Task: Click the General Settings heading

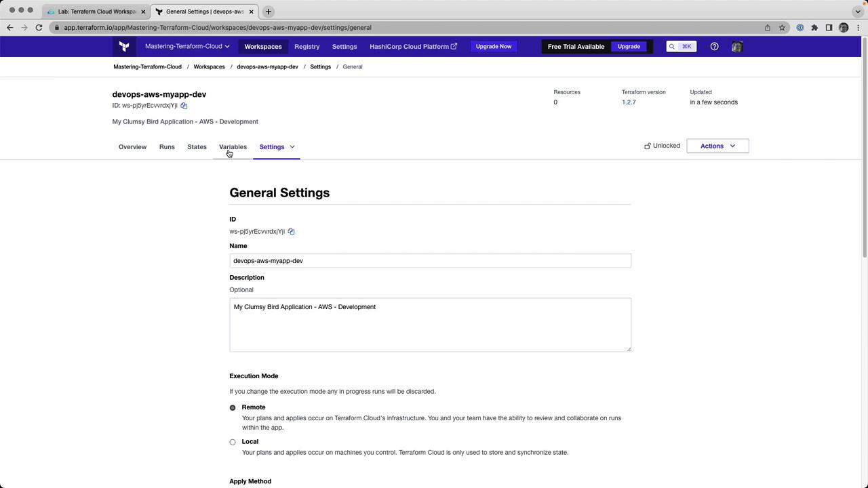Action: (x=279, y=193)
